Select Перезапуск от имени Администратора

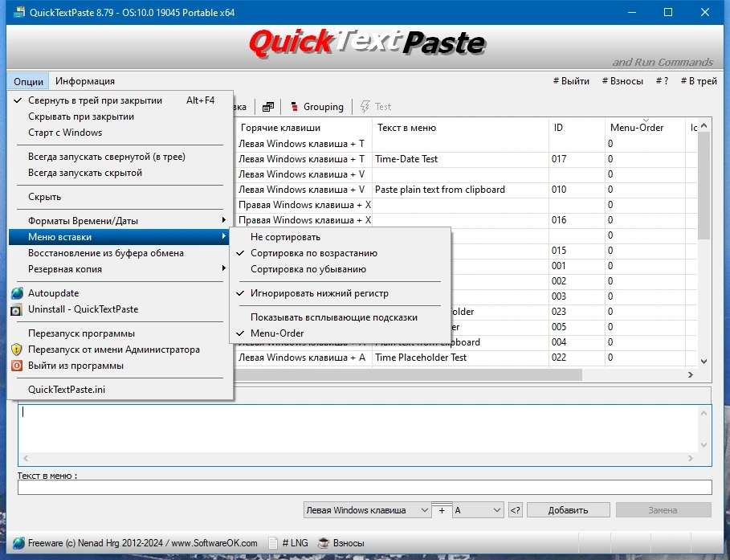[x=120, y=349]
